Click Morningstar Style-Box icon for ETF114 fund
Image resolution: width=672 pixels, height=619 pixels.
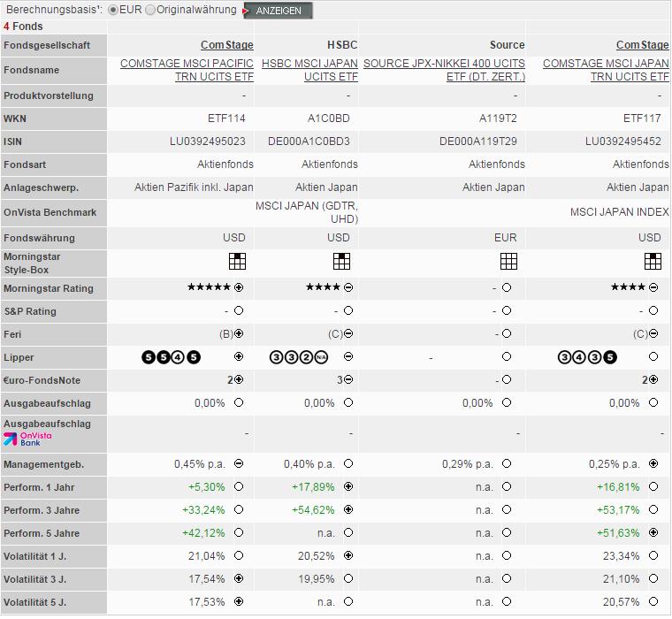238,261
